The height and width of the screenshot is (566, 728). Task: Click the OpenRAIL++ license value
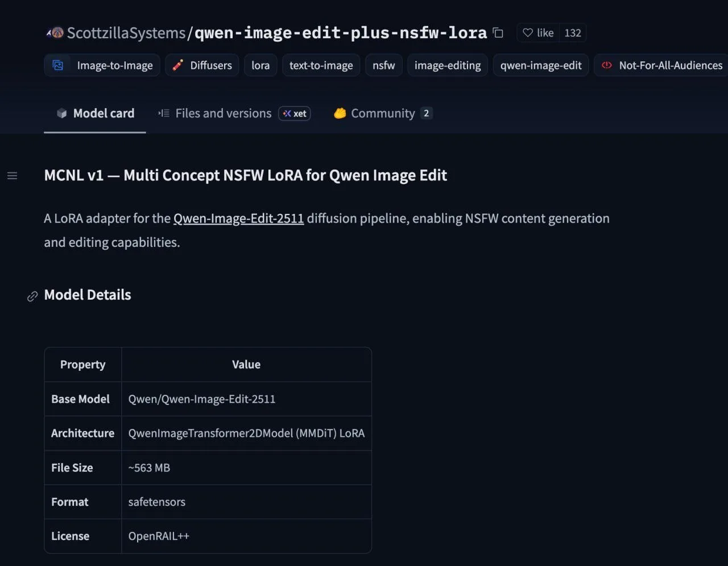[x=159, y=536]
